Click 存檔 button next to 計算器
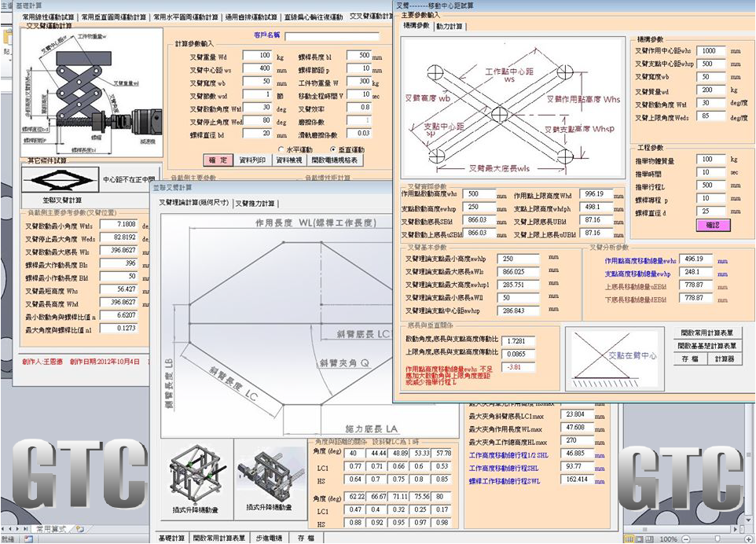756x544 pixels. point(690,358)
